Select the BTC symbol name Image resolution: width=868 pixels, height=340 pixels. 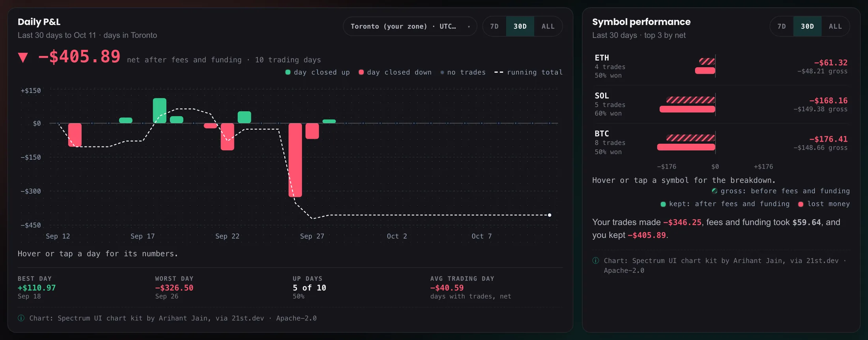(x=602, y=134)
